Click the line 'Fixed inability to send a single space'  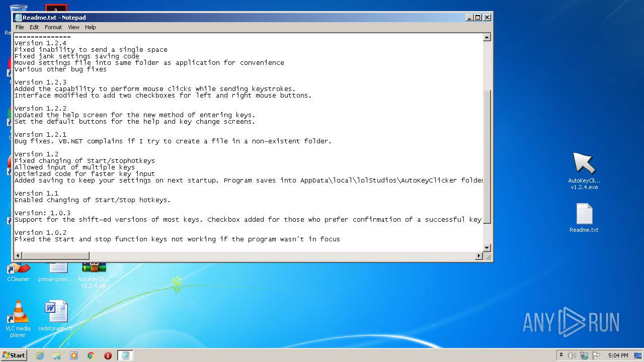point(91,50)
